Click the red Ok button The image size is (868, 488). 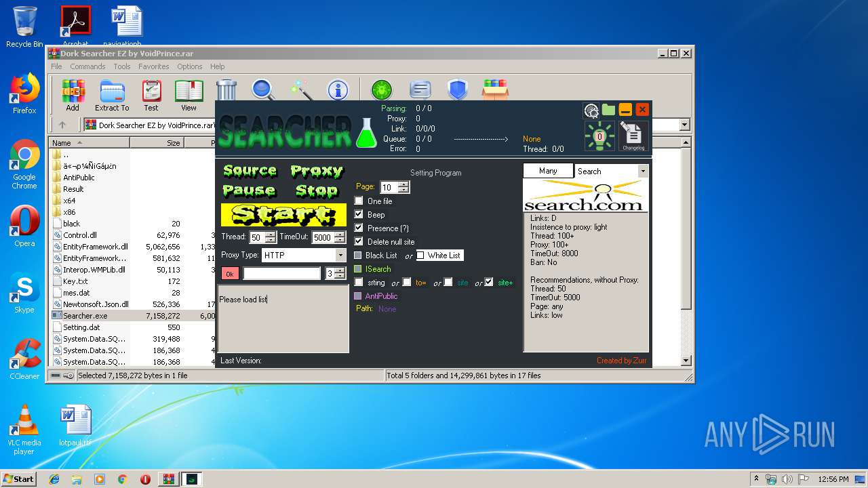[x=230, y=274]
